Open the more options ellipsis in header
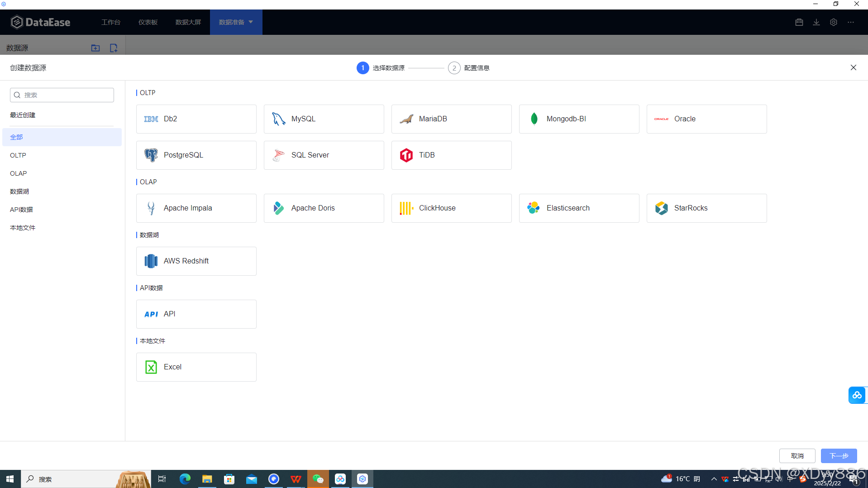Viewport: 868px width, 488px height. coord(851,22)
